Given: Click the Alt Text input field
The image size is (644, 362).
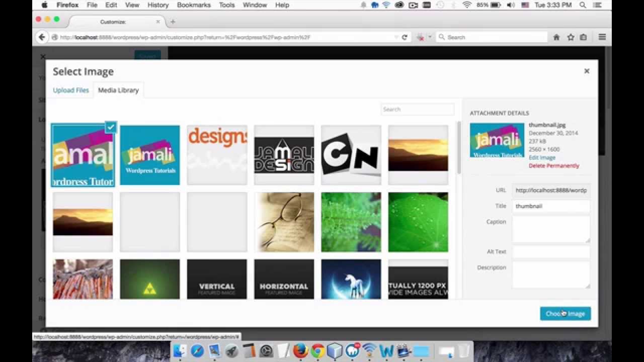Looking at the screenshot, I should pos(551,252).
